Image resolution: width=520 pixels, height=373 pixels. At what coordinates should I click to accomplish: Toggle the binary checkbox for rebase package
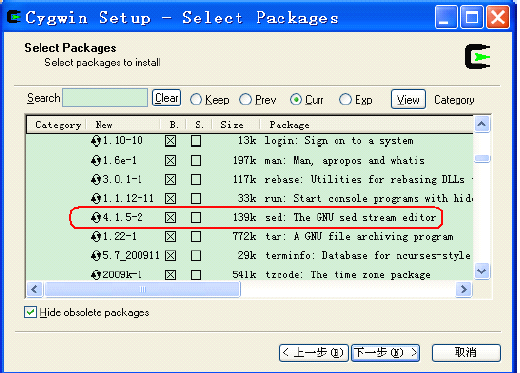click(170, 180)
